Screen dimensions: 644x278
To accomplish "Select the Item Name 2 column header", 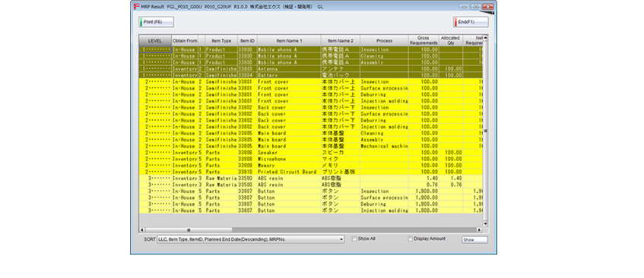I will point(341,40).
